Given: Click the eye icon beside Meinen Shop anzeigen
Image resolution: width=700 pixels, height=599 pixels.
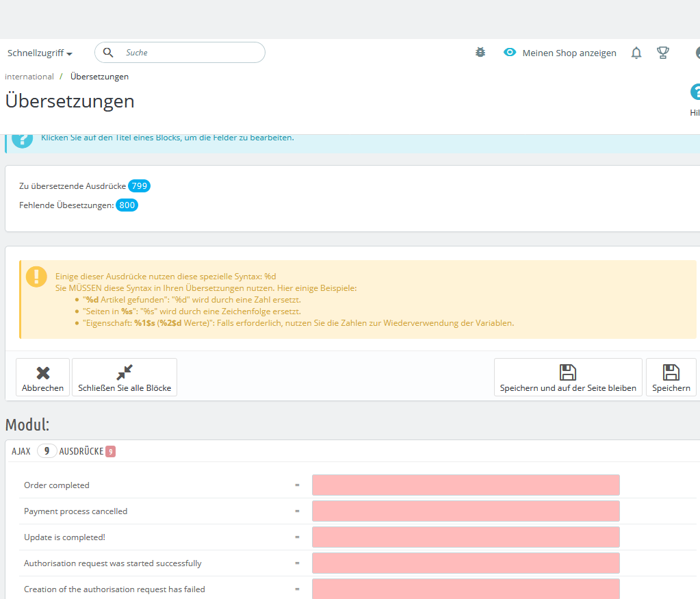Looking at the screenshot, I should click(x=509, y=52).
